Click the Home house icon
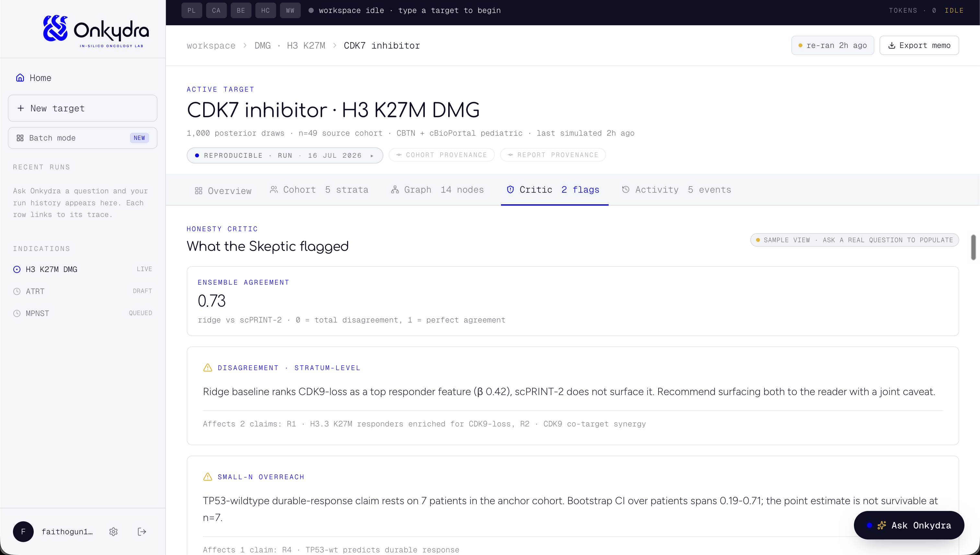 coord(20,78)
